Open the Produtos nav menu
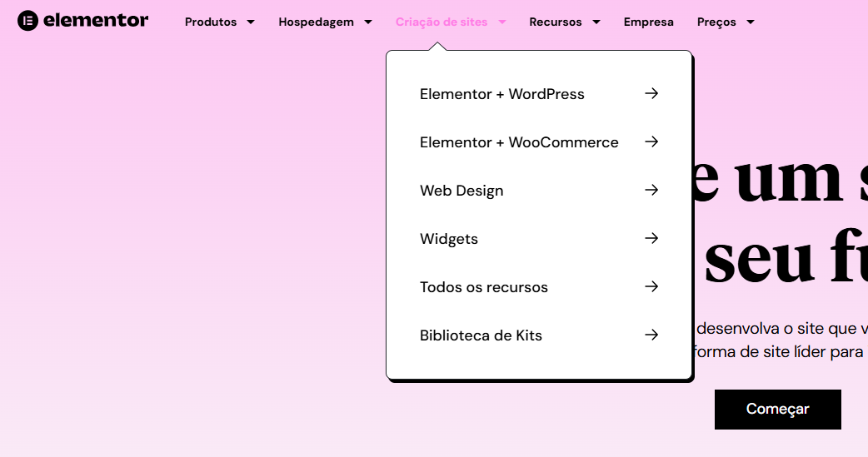The image size is (868, 457). [x=211, y=22]
